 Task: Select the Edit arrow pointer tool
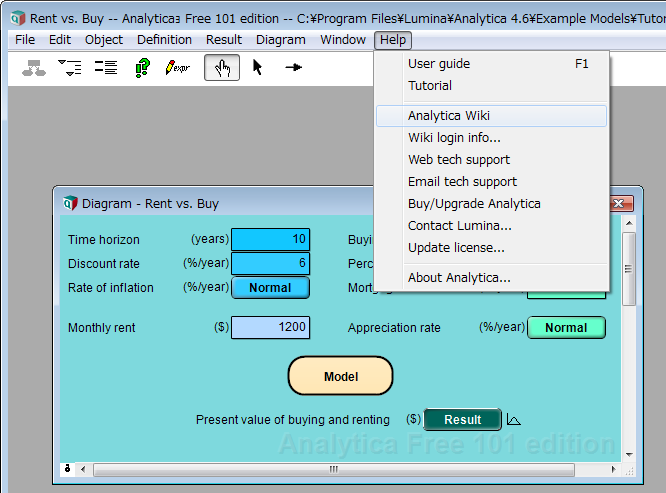(257, 68)
